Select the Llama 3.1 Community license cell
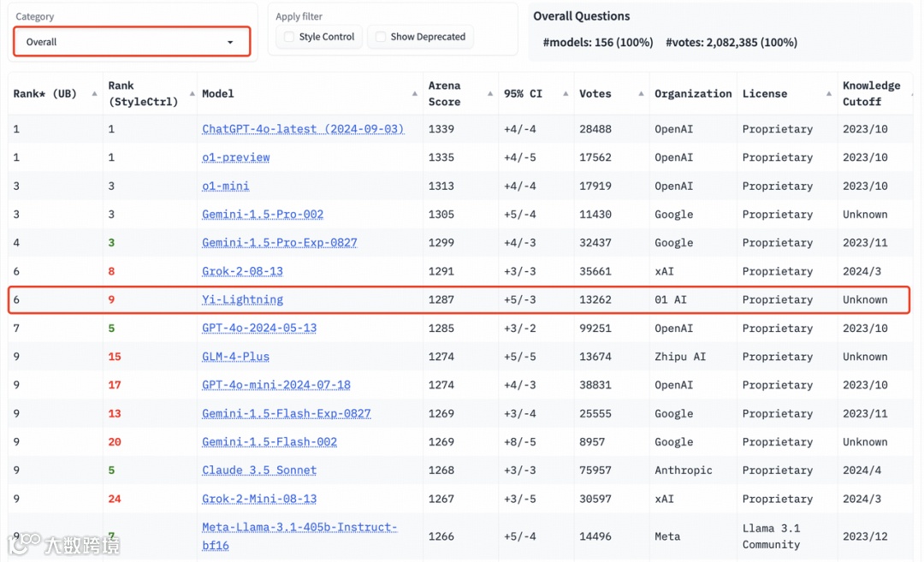 [x=772, y=536]
